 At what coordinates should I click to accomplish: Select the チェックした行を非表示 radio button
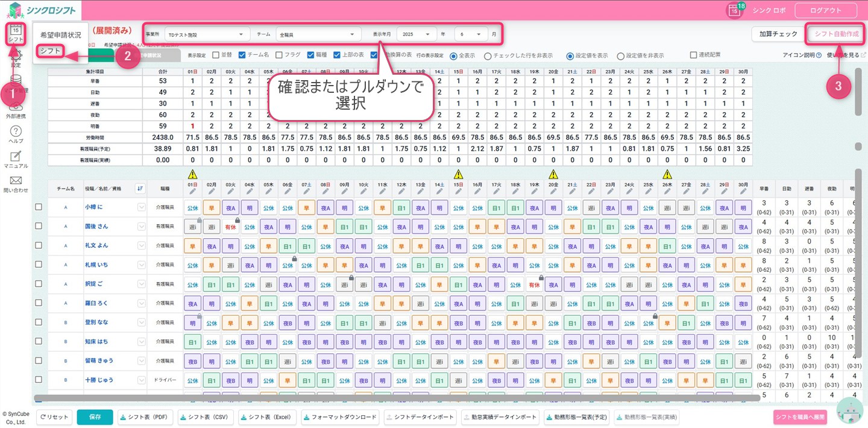click(x=488, y=55)
